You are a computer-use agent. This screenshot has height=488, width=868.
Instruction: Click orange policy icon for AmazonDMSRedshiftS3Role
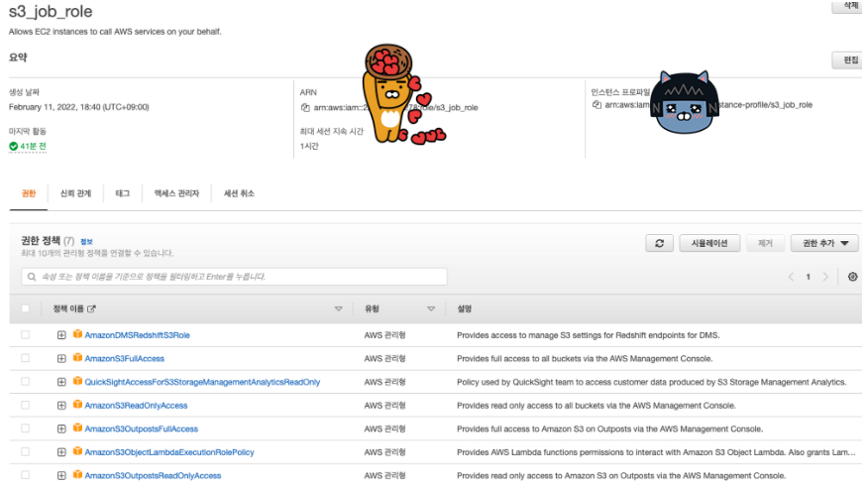tap(77, 334)
